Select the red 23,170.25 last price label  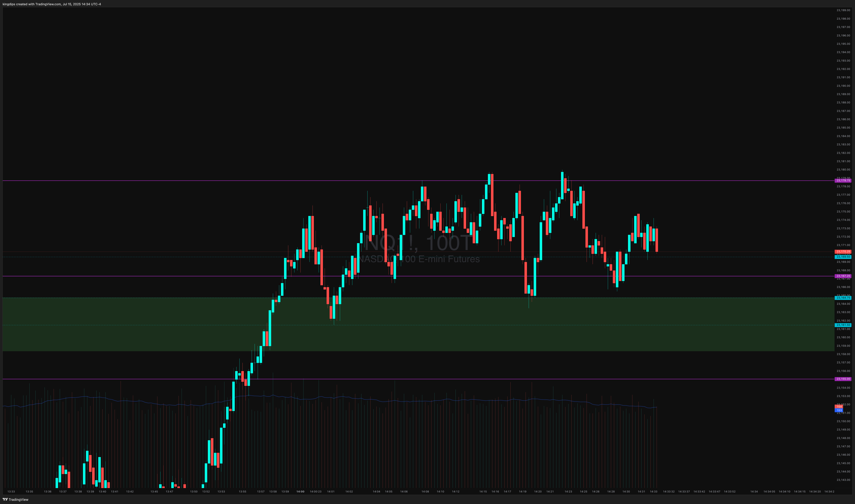pyautogui.click(x=843, y=252)
